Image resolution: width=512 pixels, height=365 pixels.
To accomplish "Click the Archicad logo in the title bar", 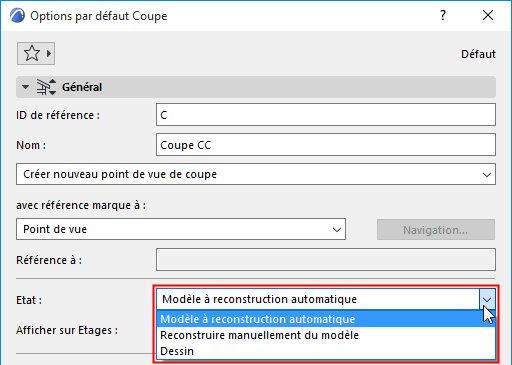I will pyautogui.click(x=17, y=16).
